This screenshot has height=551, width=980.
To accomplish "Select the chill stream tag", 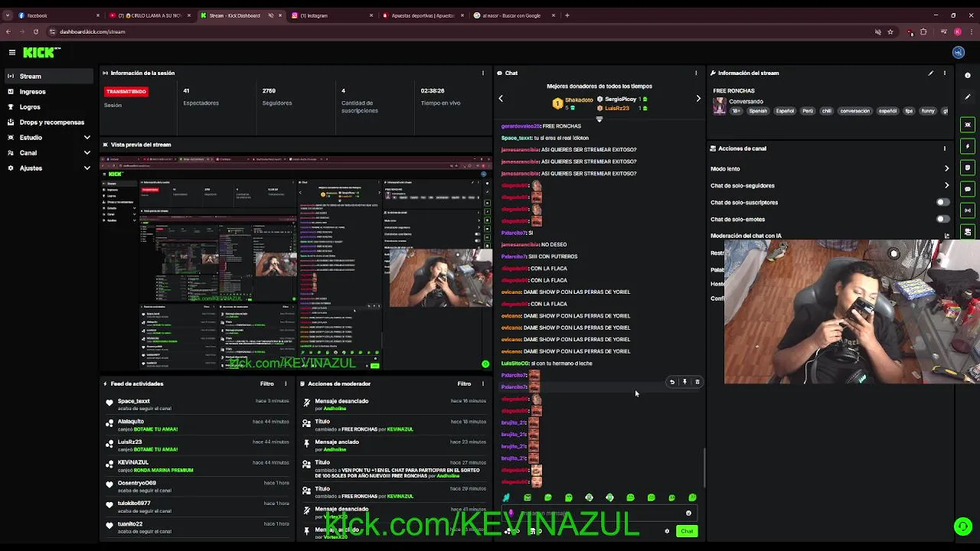I will point(826,111).
